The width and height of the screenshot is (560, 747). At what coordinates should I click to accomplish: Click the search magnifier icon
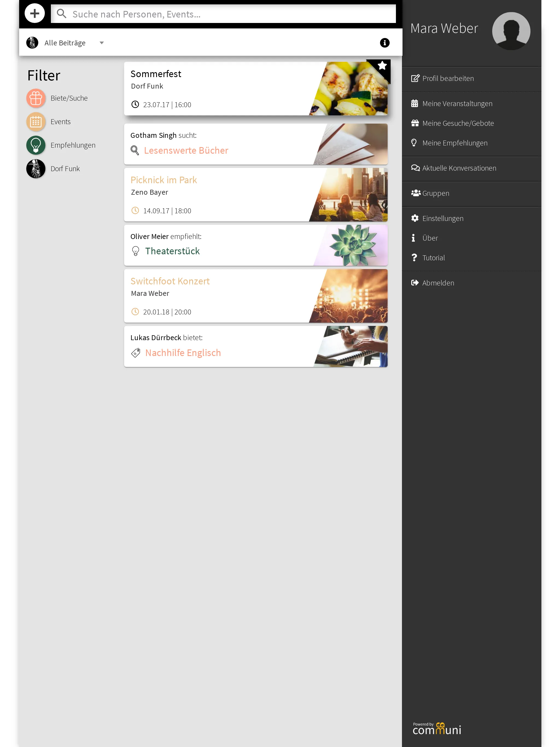click(x=61, y=13)
